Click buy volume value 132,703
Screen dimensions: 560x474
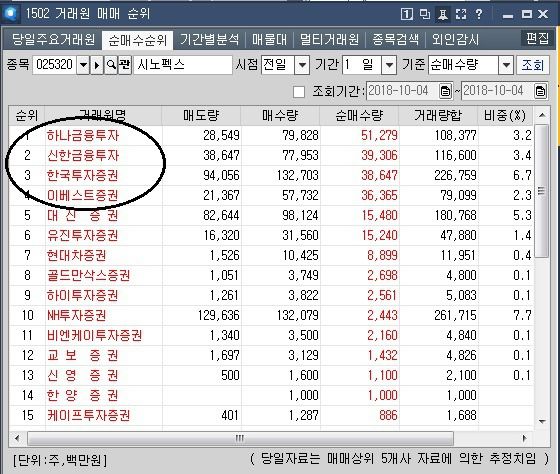pos(298,175)
